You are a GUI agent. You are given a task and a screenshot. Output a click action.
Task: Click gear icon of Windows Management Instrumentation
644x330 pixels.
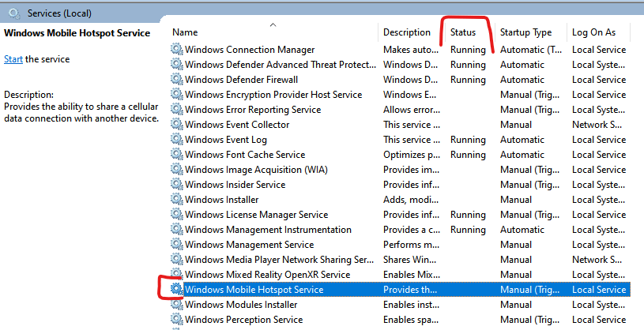177,229
